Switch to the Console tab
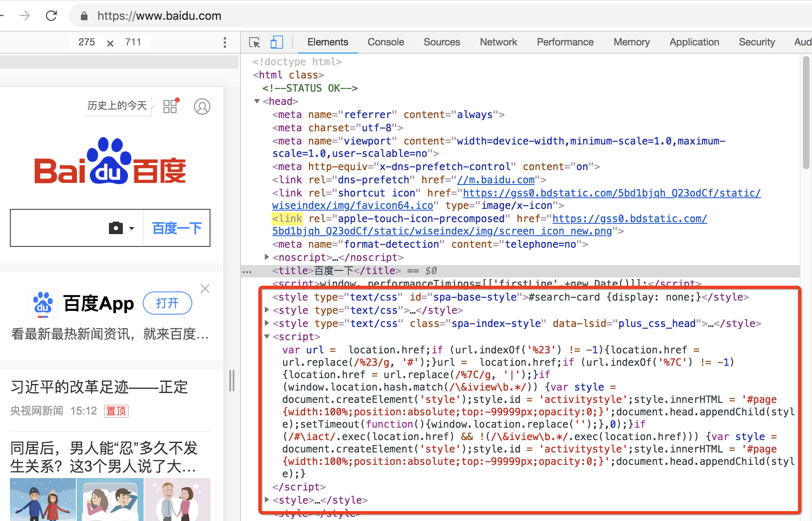The width and height of the screenshot is (812, 521). tap(385, 42)
